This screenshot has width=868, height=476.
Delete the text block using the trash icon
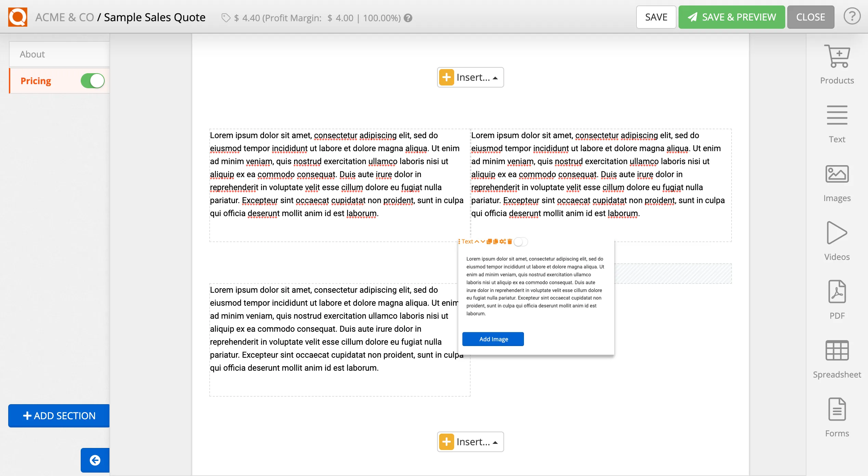click(x=510, y=241)
